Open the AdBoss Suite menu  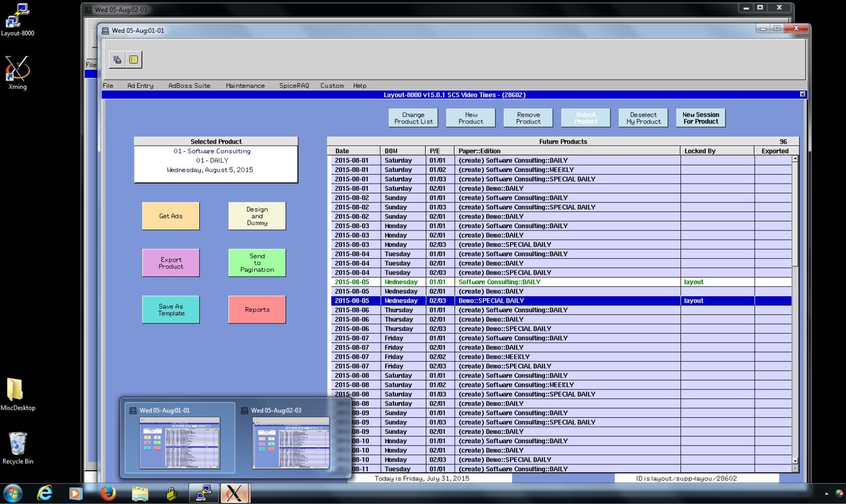pos(189,86)
